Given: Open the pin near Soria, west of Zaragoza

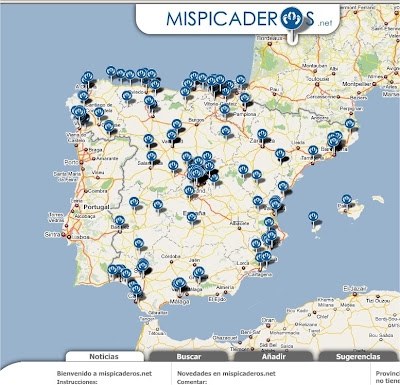Looking at the screenshot, I should click(226, 131).
